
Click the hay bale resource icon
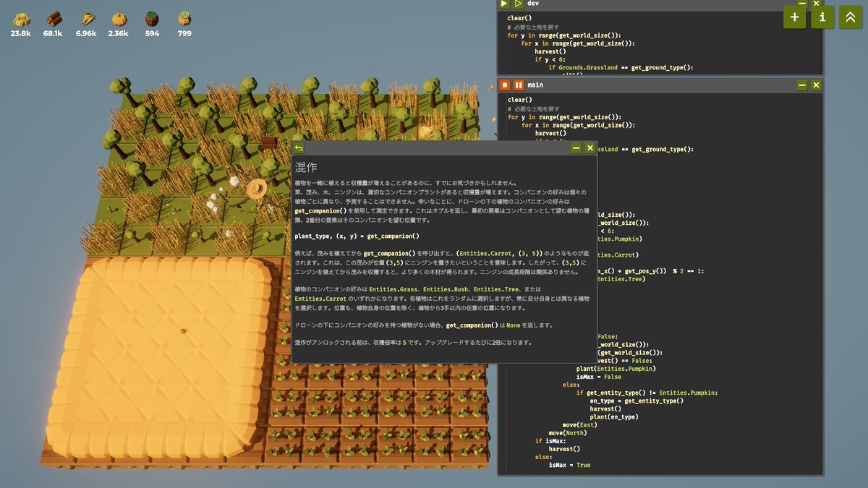pyautogui.click(x=20, y=19)
